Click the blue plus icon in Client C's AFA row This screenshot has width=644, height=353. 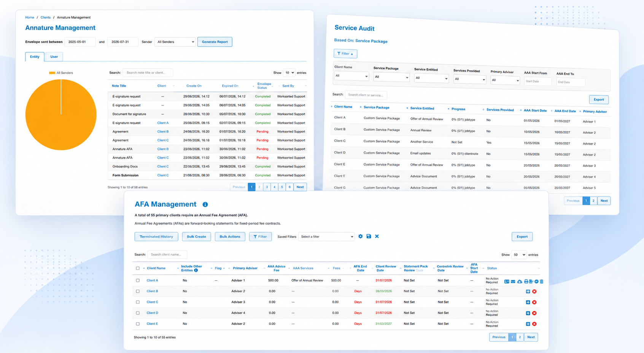[x=528, y=302]
